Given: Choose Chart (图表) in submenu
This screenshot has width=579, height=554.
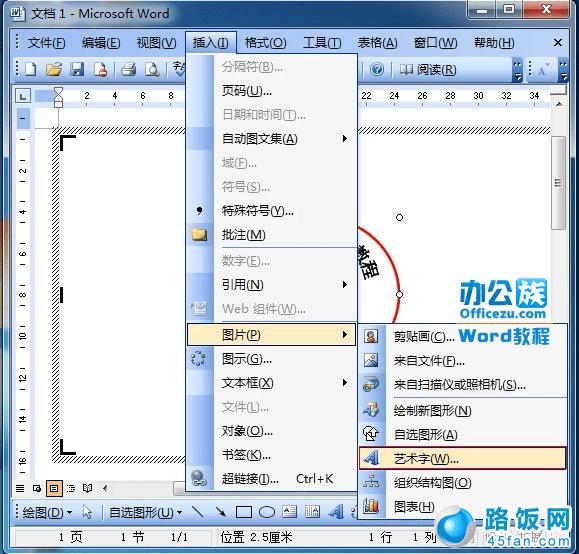Looking at the screenshot, I should [463, 507].
